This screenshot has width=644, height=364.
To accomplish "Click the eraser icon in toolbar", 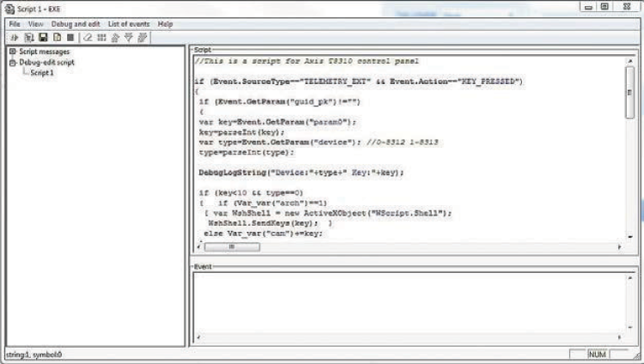I will pyautogui.click(x=88, y=38).
